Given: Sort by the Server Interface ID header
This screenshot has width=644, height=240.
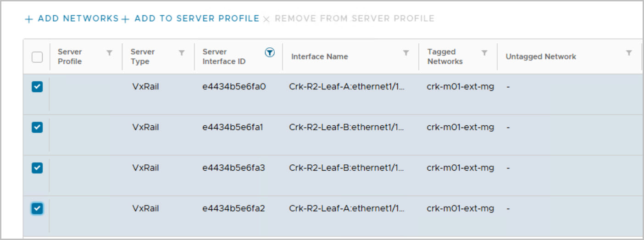Looking at the screenshot, I should 224,56.
